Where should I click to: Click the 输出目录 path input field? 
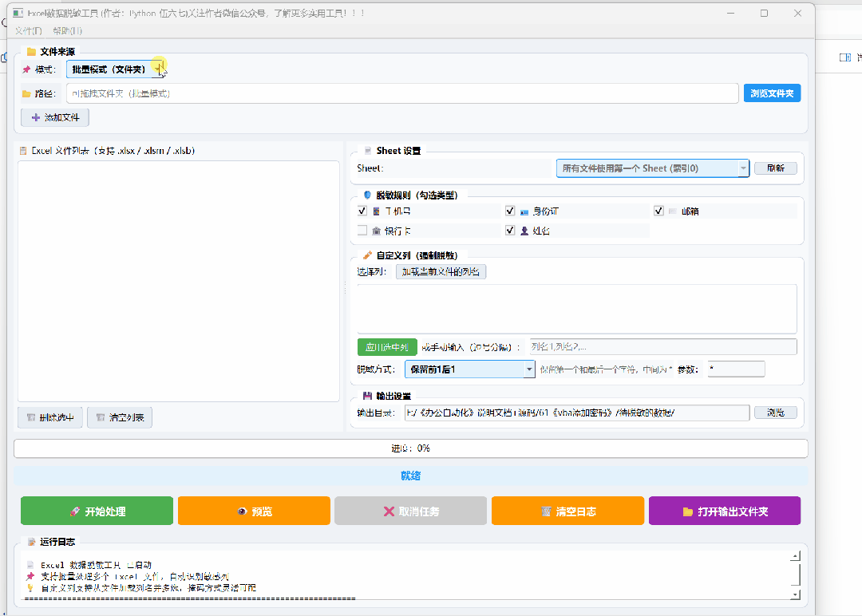click(x=577, y=413)
